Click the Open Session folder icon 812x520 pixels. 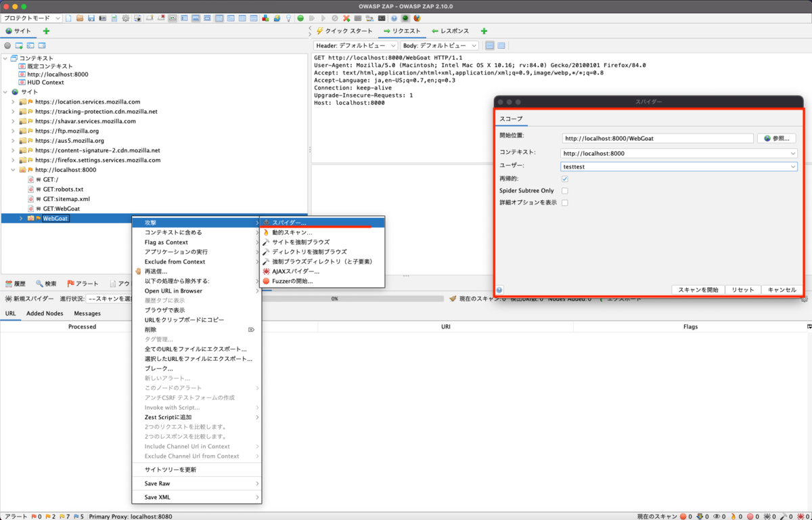click(x=80, y=18)
